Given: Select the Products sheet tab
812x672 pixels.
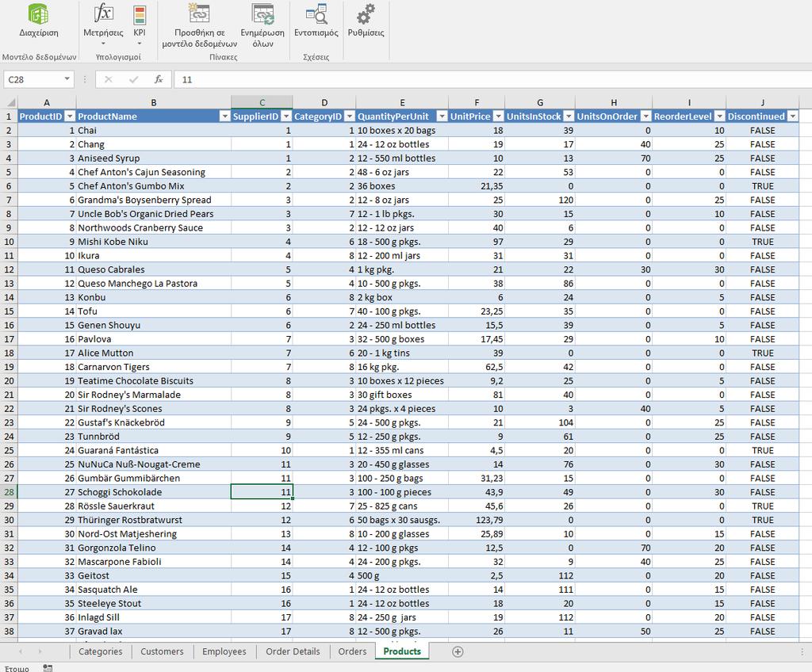Looking at the screenshot, I should point(402,651).
